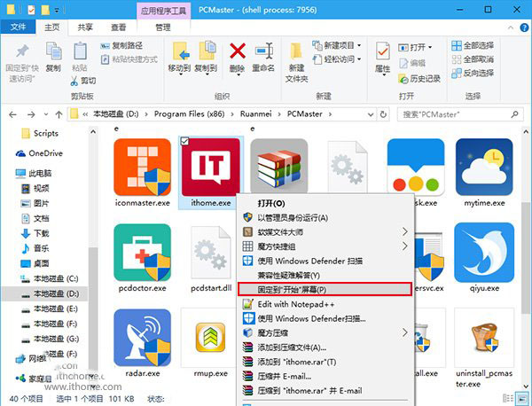This screenshot has width=532, height=406.
Task: Click the Rename (重命名) icon
Action: (263, 51)
